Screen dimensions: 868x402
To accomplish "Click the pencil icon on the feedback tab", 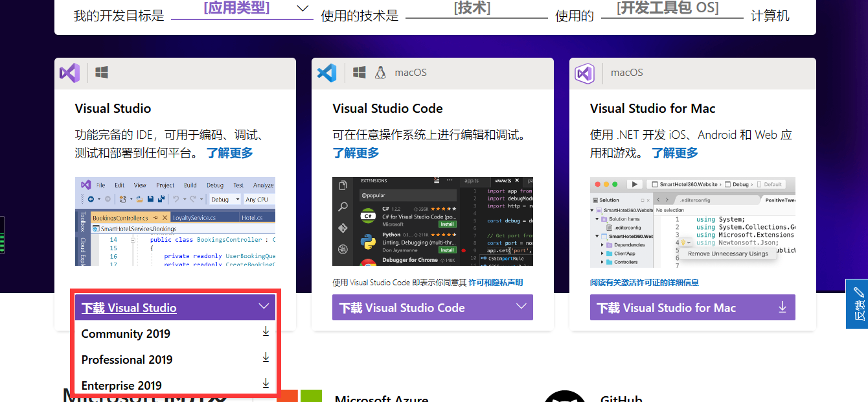I will point(859,292).
